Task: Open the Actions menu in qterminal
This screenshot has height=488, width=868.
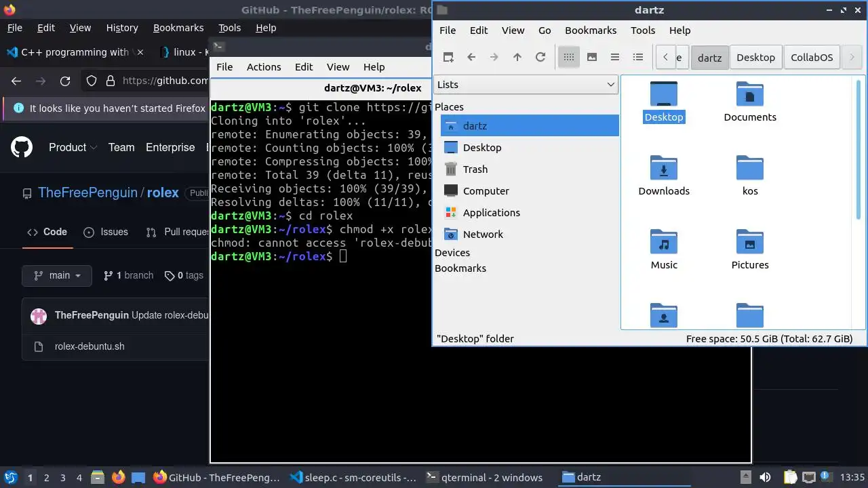Action: tap(264, 67)
